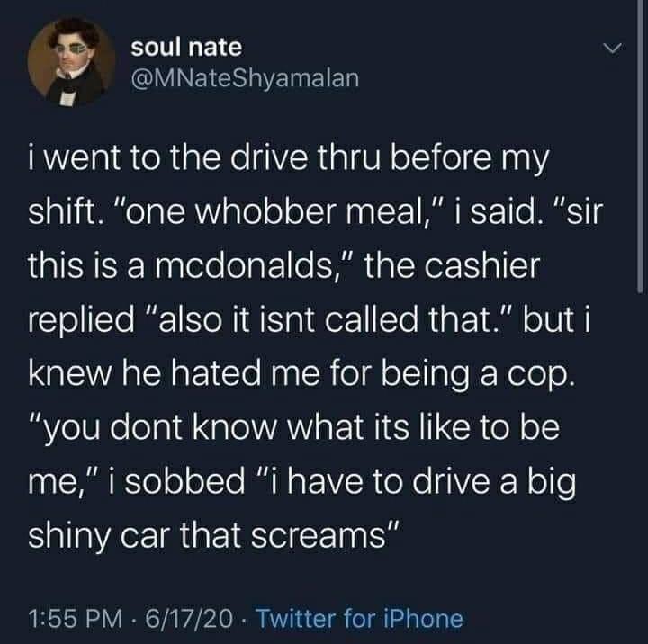
Task: Click the word "mcdonalds" in the tweet
Action: point(223,267)
